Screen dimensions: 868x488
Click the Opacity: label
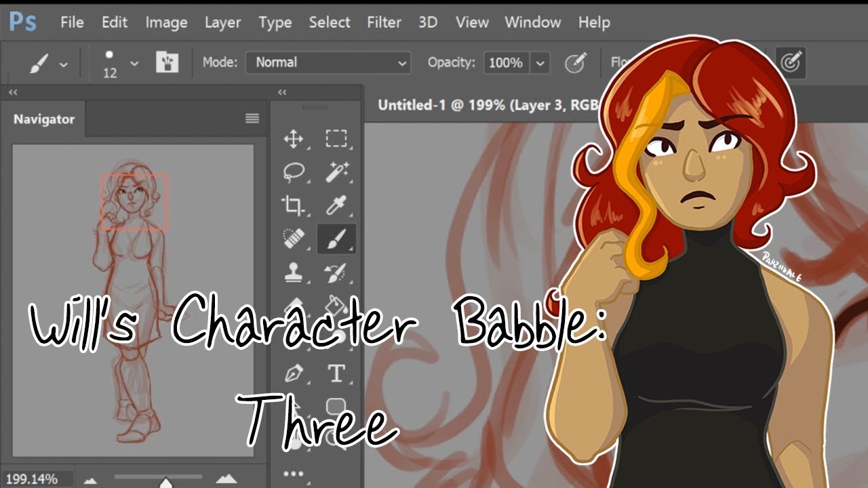[x=452, y=62]
